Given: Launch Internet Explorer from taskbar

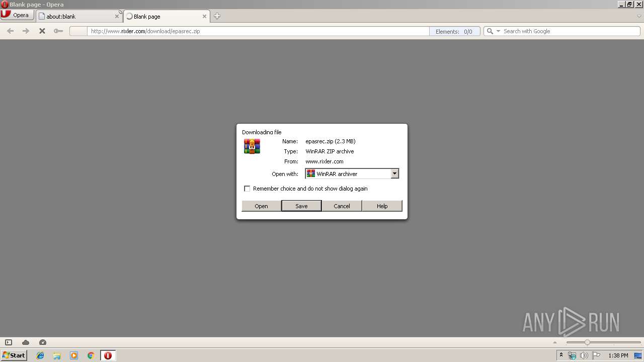Looking at the screenshot, I should pyautogui.click(x=40, y=355).
